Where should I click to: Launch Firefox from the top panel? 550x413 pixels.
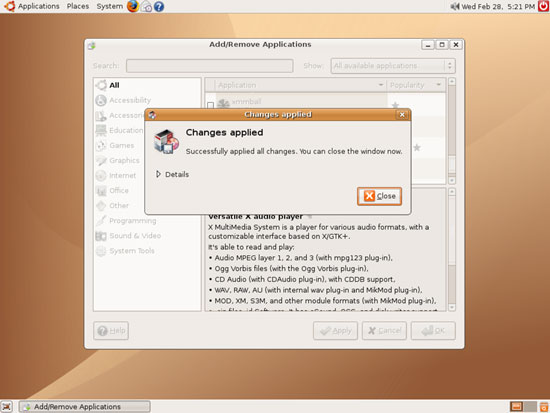tap(133, 6)
